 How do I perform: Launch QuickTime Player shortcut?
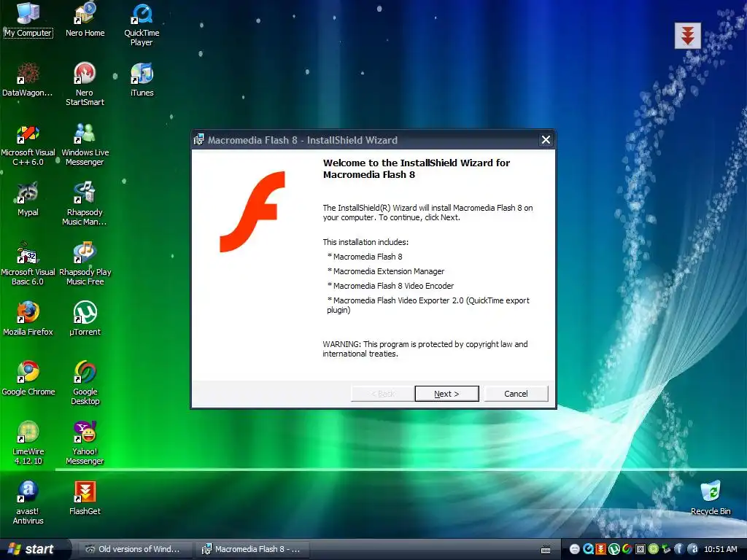coord(142,24)
